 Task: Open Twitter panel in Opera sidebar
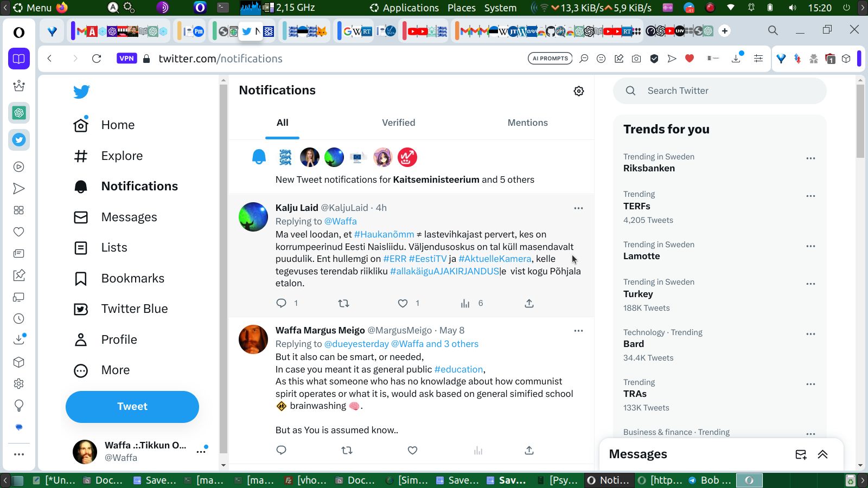pyautogui.click(x=19, y=140)
